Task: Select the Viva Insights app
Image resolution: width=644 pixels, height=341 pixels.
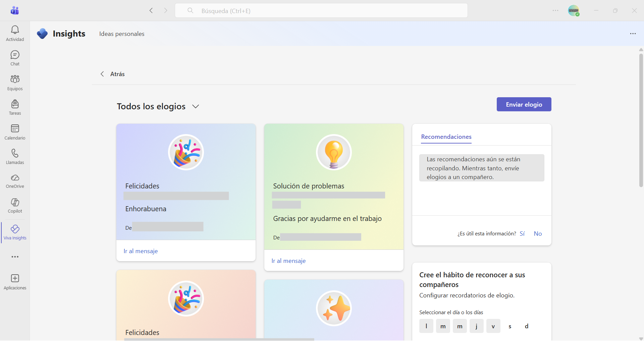Action: 15,232
